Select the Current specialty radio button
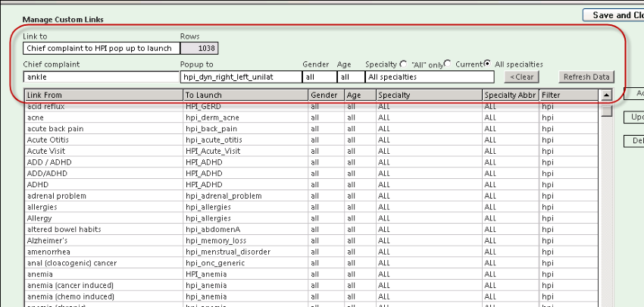Image resolution: width=644 pixels, height=307 pixels. tap(447, 64)
